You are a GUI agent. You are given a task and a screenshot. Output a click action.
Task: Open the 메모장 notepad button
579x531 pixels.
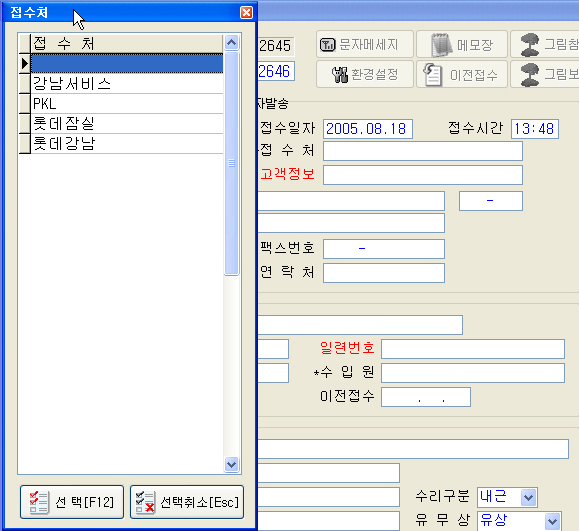coord(462,44)
